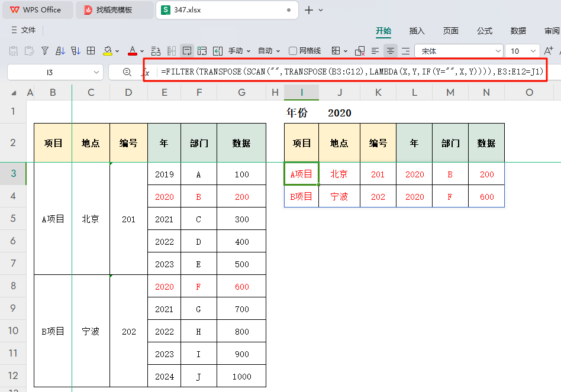Click the merged cell 北京 in column C
Image resolution: width=561 pixels, height=392 pixels.
91,219
